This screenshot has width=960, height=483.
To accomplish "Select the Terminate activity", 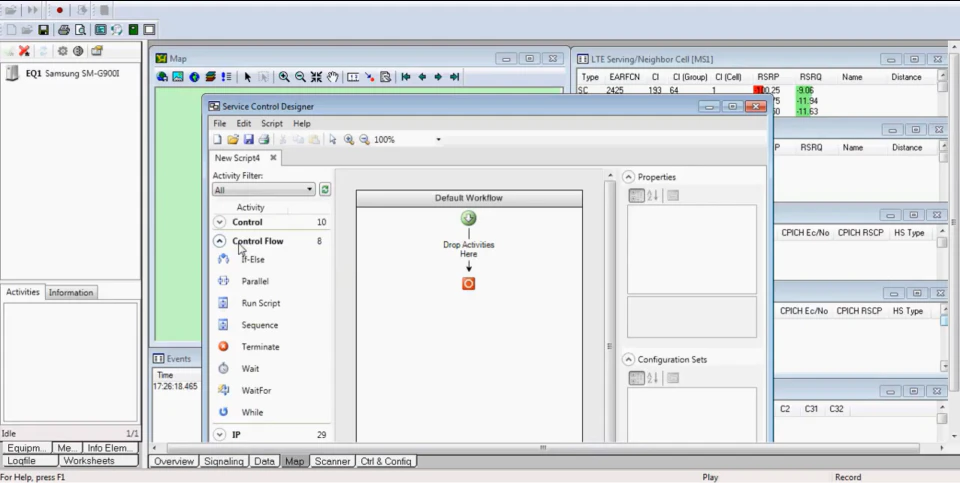I will [260, 346].
